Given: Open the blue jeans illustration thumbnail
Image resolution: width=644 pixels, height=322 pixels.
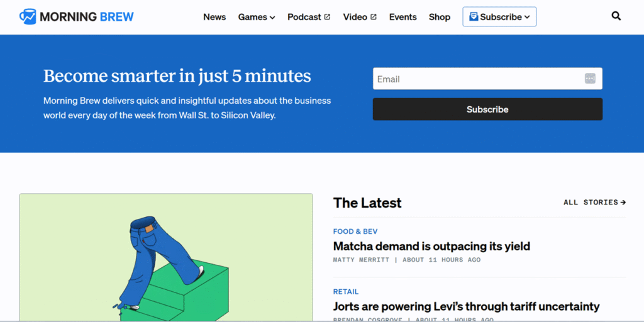Looking at the screenshot, I should (166, 257).
